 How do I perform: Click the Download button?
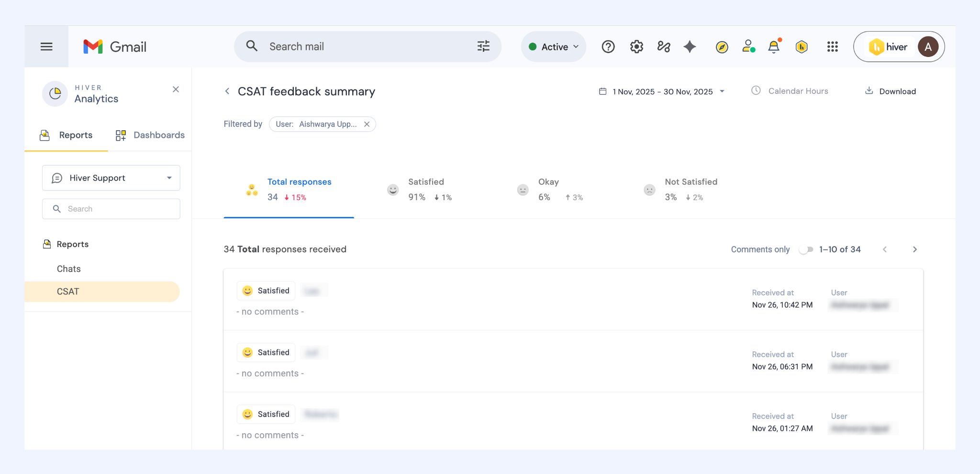point(890,91)
